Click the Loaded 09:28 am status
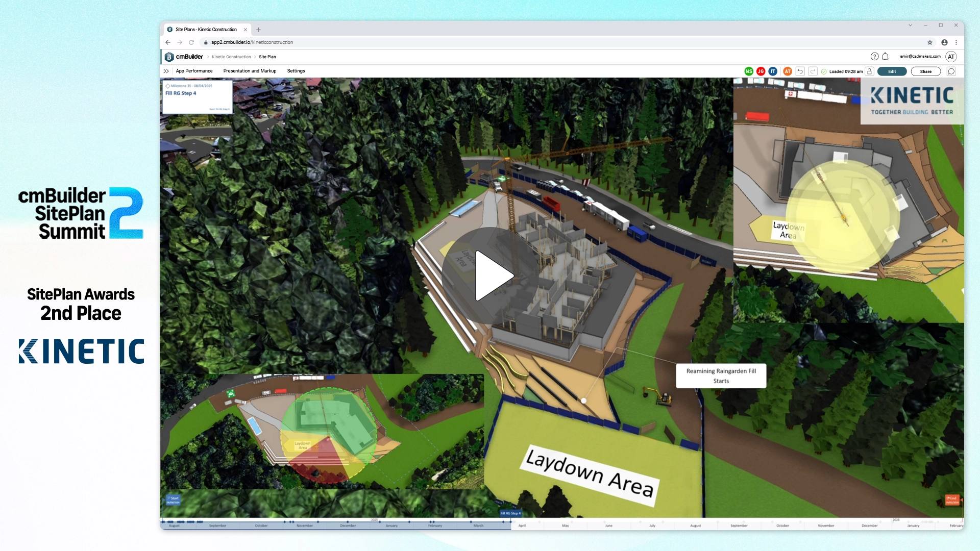980x551 pixels. point(846,71)
